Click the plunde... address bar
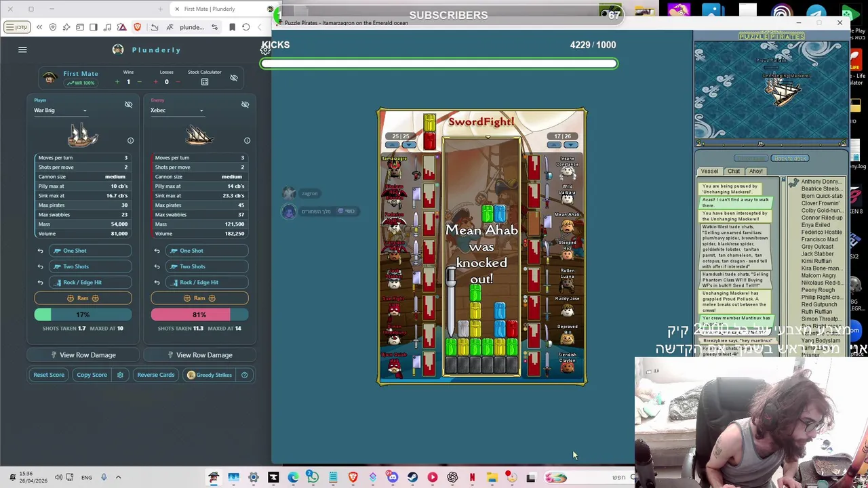Image resolution: width=868 pixels, height=488 pixels. [192, 27]
